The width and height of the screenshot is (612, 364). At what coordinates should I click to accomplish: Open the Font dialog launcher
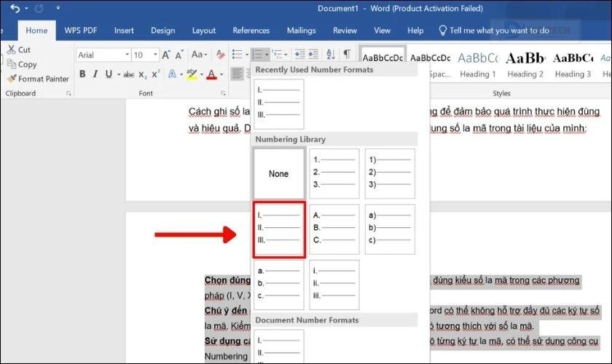[x=223, y=93]
